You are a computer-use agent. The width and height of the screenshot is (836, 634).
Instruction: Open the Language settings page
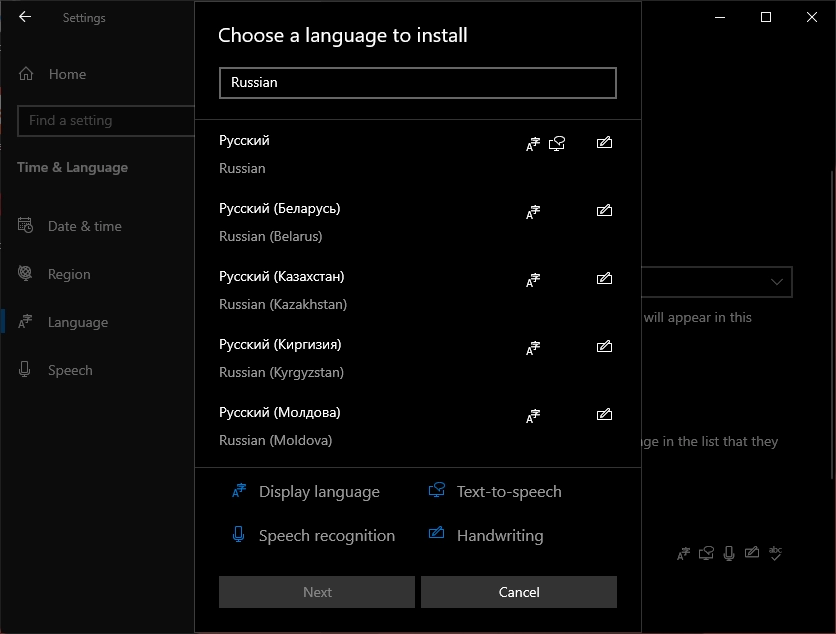77,322
